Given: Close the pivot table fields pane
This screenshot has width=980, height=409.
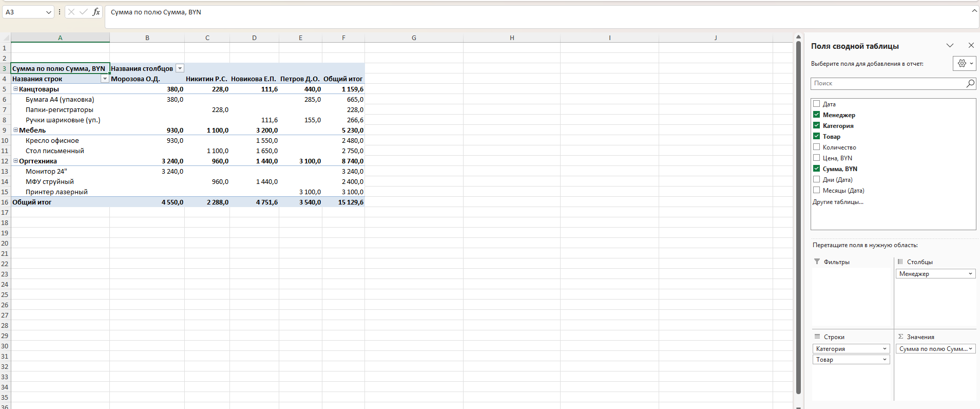Looking at the screenshot, I should click(971, 46).
